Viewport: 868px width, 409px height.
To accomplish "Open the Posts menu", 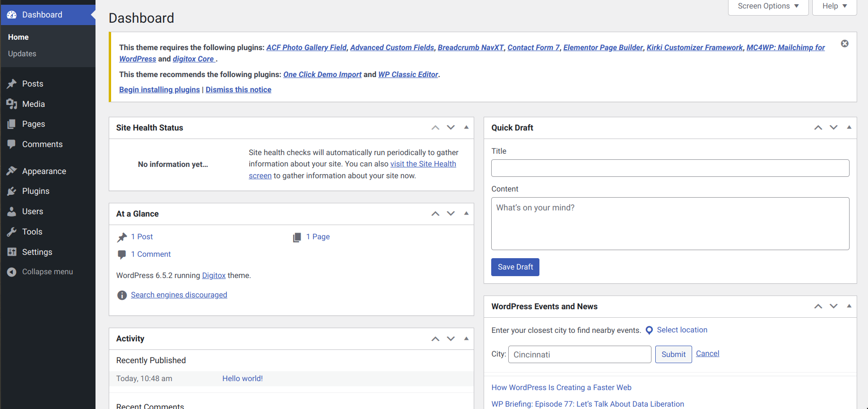I will [48, 84].
